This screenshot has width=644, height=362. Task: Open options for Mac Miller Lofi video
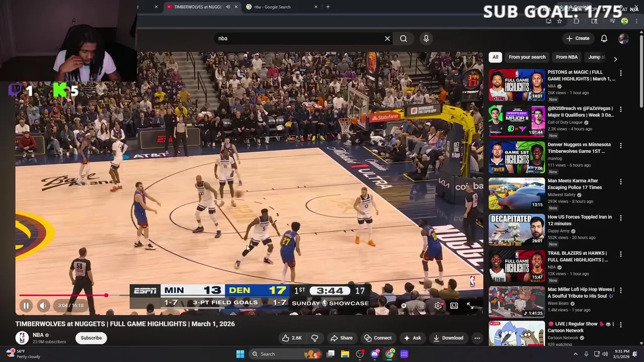pyautogui.click(x=621, y=290)
